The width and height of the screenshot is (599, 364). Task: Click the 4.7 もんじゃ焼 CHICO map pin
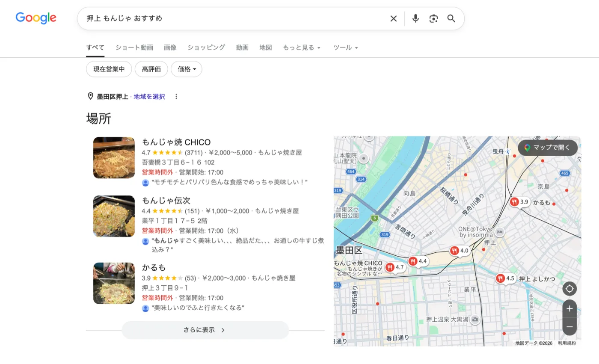pos(395,267)
